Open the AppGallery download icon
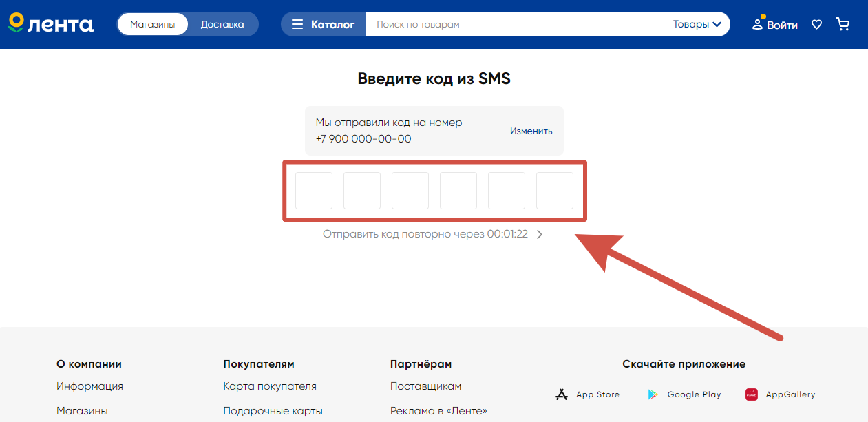The width and height of the screenshot is (868, 422). 752,394
